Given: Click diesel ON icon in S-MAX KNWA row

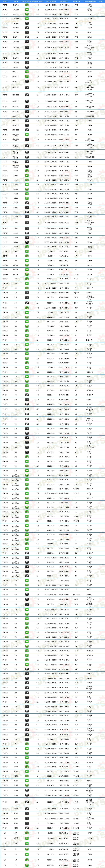Looking at the screenshot, I should click(27, 242).
